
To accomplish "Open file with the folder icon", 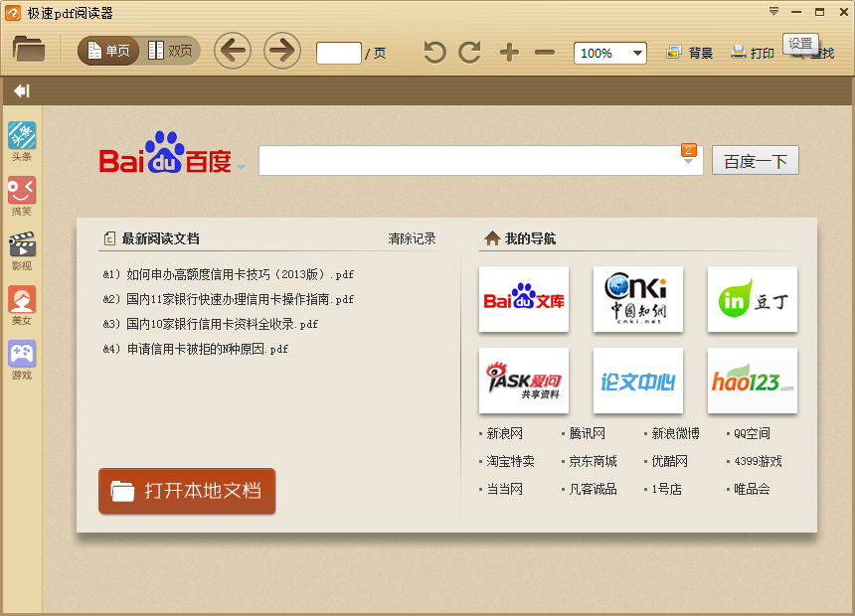I will 29,49.
